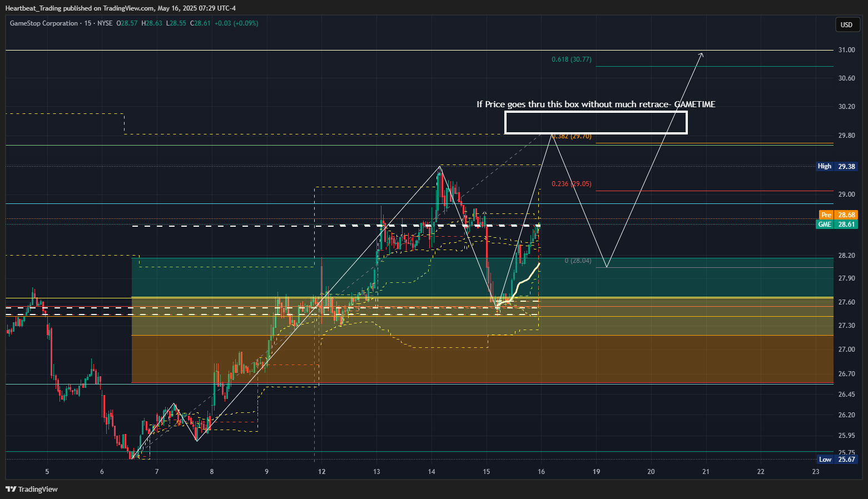The height and width of the screenshot is (499, 868).
Task: Open the USD currency selector
Action: tap(846, 24)
